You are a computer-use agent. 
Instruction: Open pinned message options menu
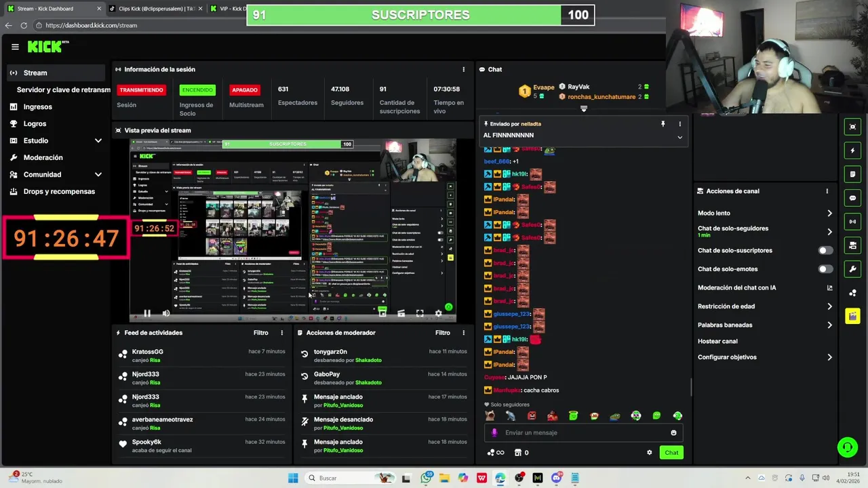click(679, 124)
